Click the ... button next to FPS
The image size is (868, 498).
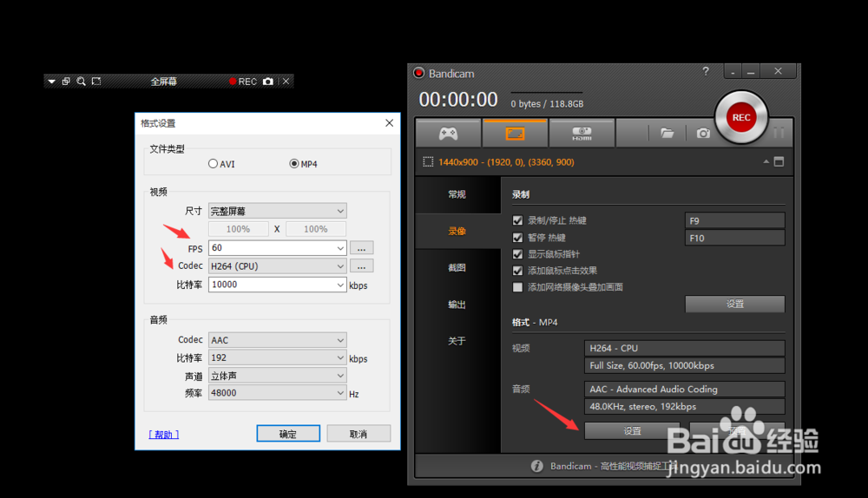tap(361, 248)
